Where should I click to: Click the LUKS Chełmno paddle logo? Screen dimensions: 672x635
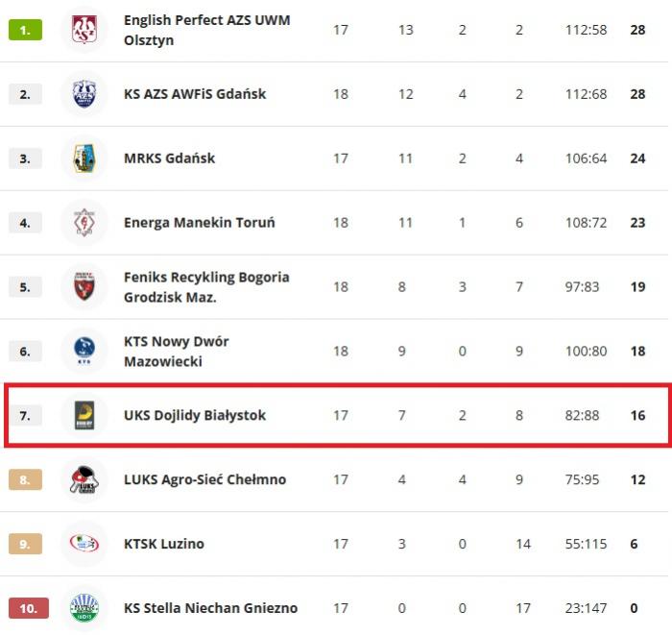84,479
